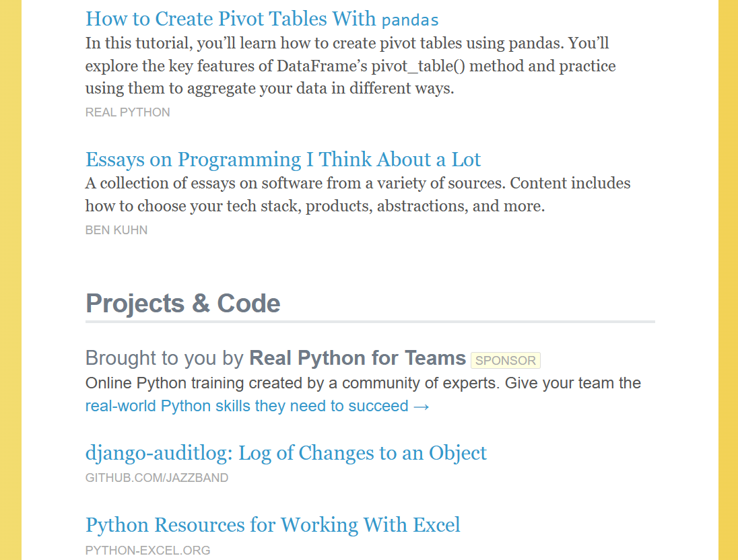Click the essays collection description text
This screenshot has height=560, width=738.
click(x=358, y=195)
